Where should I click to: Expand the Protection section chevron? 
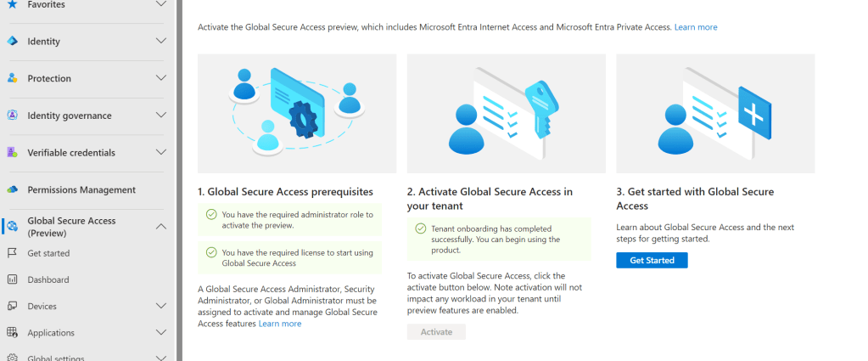(161, 78)
